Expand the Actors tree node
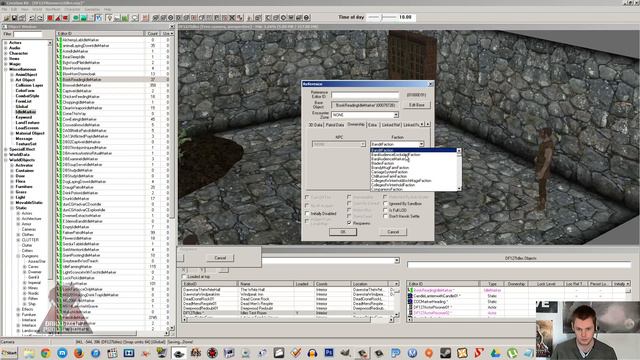This screenshot has width=640, height=360. click(6, 42)
